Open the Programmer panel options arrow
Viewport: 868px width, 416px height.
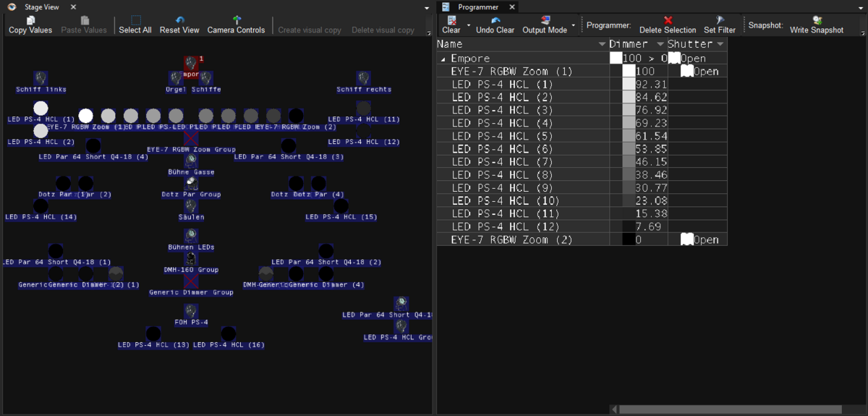click(x=861, y=7)
